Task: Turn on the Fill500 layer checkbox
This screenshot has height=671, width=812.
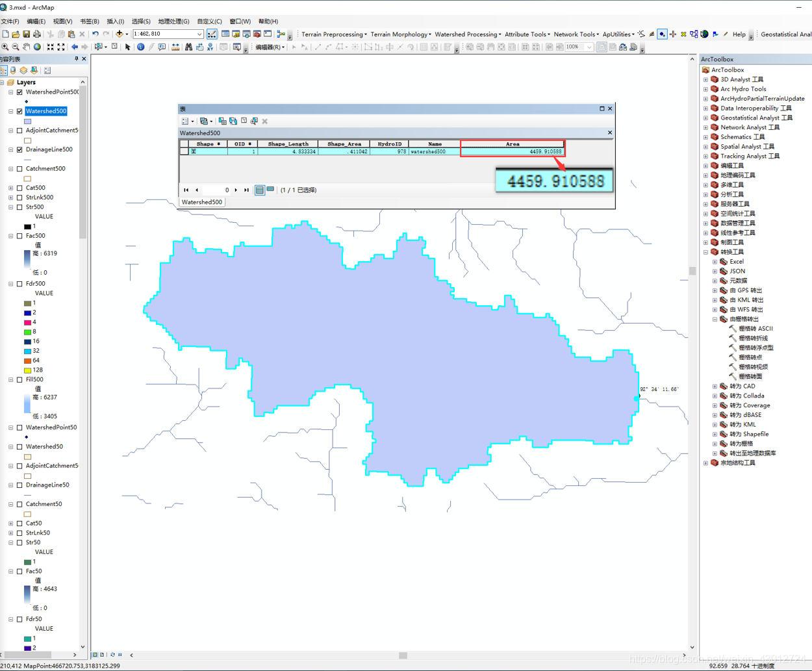Action: pos(19,379)
